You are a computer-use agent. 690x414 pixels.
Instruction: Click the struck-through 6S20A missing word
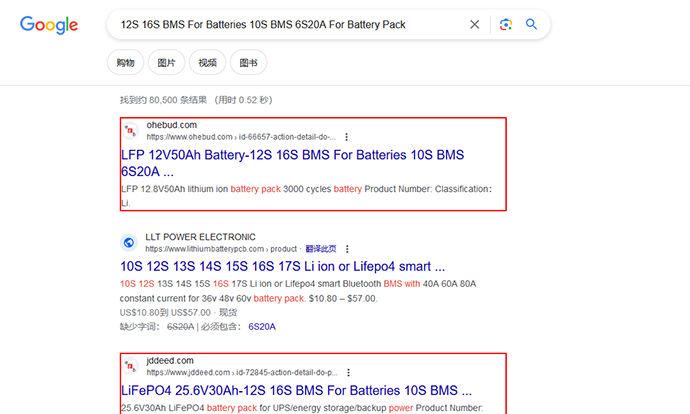point(180,326)
